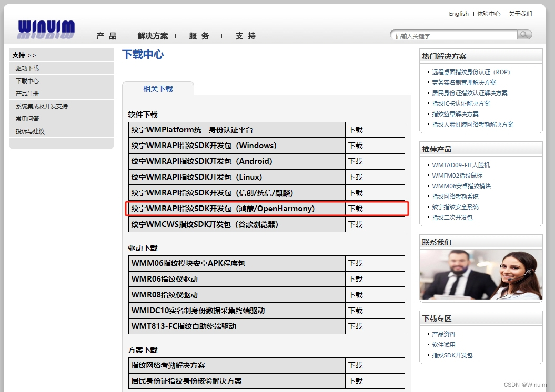Click the 纹宁WMRAPI指纹SDK开发包（鸿蒙/OpenHarmony）text
This screenshot has width=555, height=392.
point(223,209)
